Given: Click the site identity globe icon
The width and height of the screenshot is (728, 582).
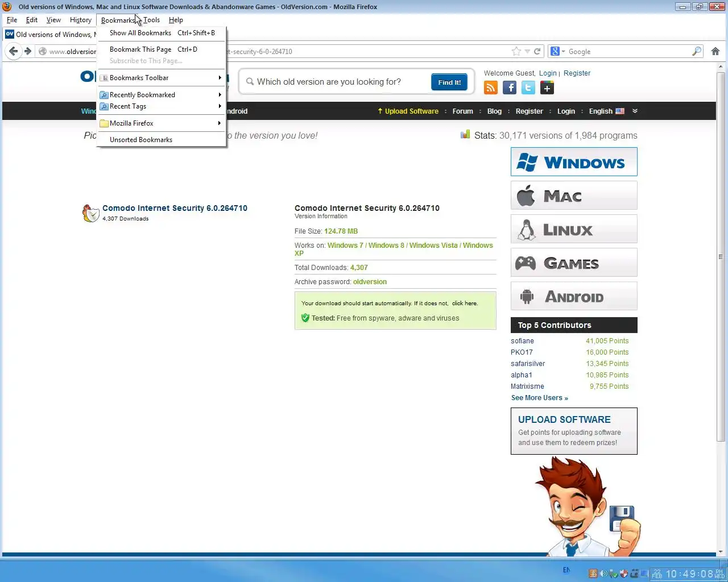Looking at the screenshot, I should pyautogui.click(x=42, y=51).
